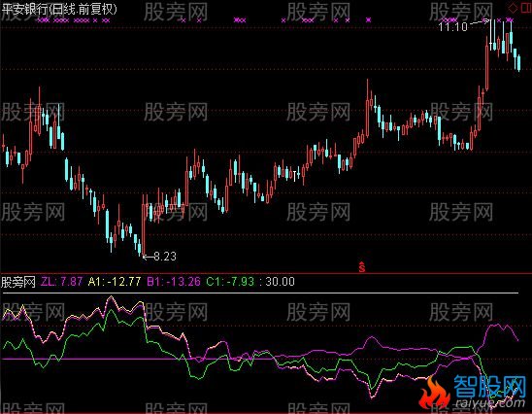Click the red diamond icon at top right
The width and height of the screenshot is (532, 414).
513,8
